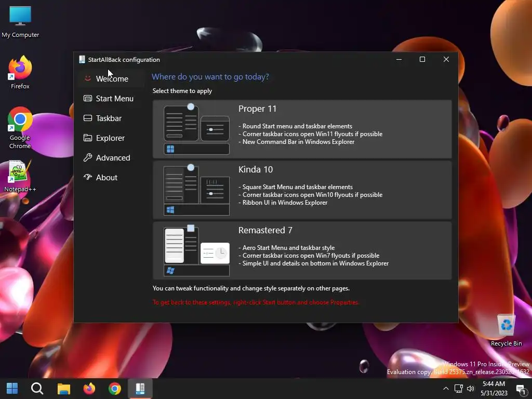Go to the Explorer settings page
The height and width of the screenshot is (399, 532).
coord(111,138)
